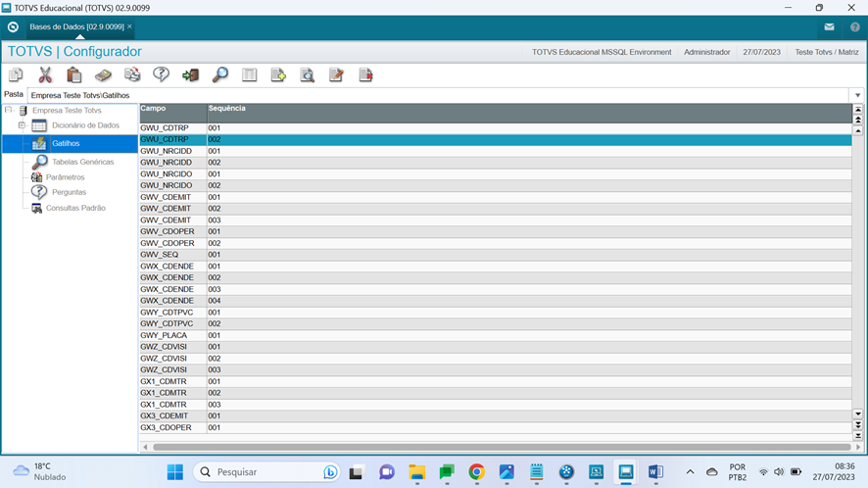
Task: Collapse the Empresa Teste Totvs node
Action: 8,110
